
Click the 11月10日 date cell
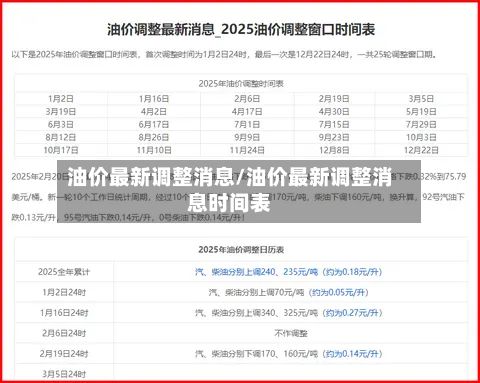154,150
